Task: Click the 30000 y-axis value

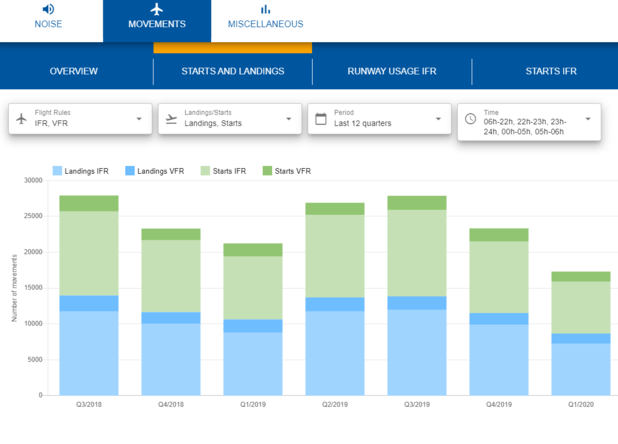Action: (x=33, y=180)
